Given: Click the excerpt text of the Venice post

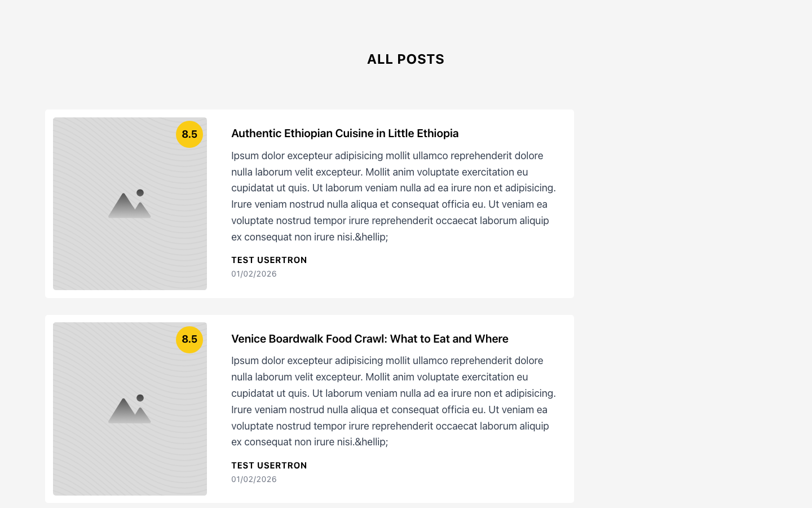Looking at the screenshot, I should point(393,401).
